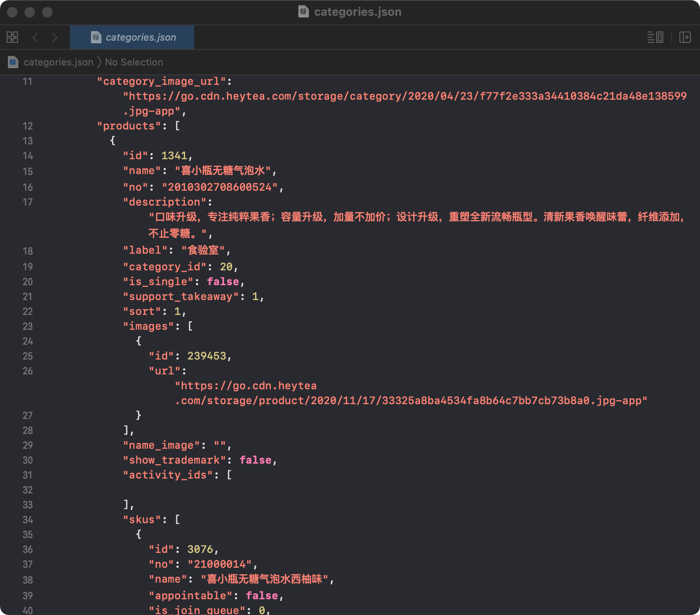
Task: Go forward with the right arrow
Action: [54, 37]
